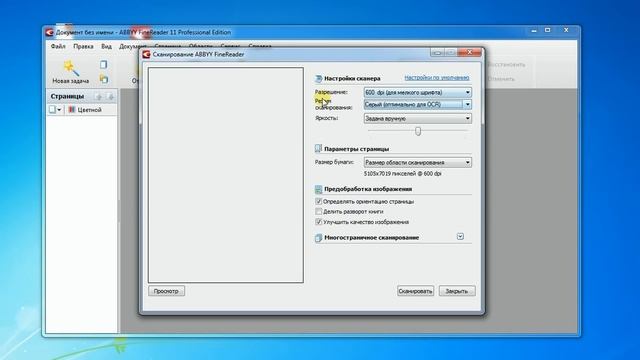Screen dimensions: 640x360
Task: Click the scan preview area
Action: pyautogui.click(x=226, y=175)
